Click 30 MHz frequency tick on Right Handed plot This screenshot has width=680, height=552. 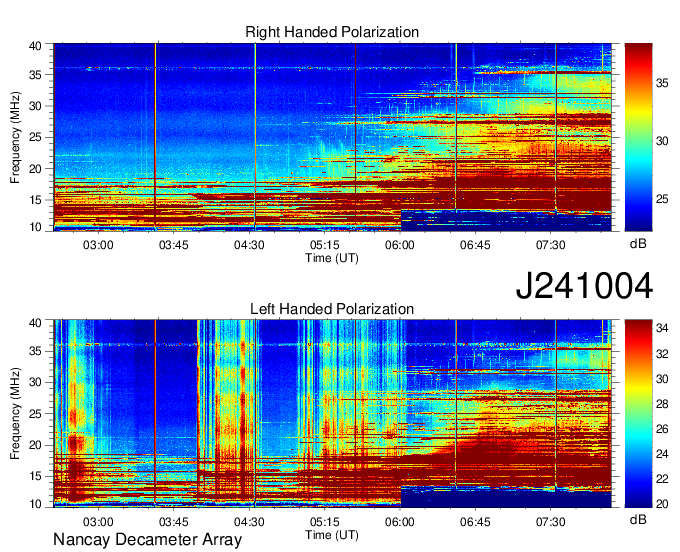[36, 106]
